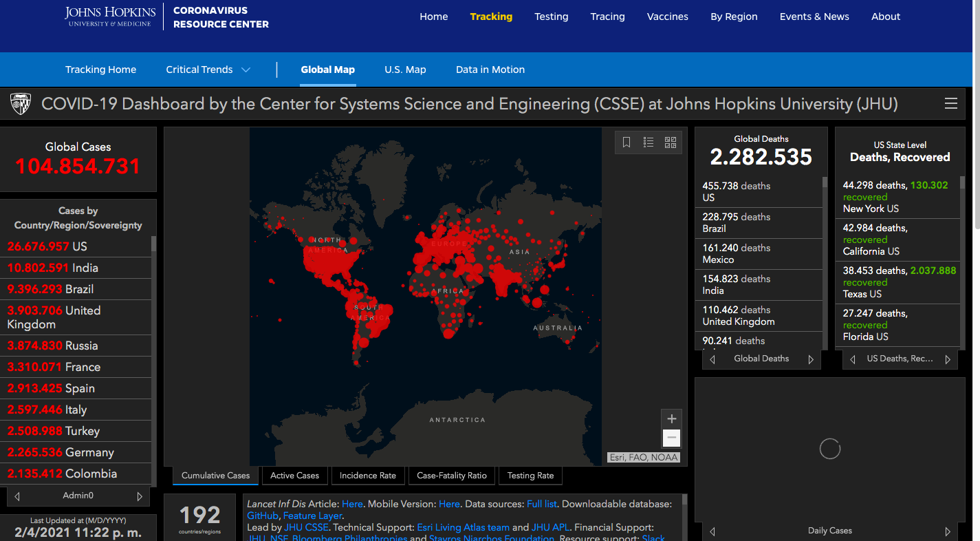This screenshot has width=980, height=541.
Task: Show the map legend list icon
Action: coord(649,142)
